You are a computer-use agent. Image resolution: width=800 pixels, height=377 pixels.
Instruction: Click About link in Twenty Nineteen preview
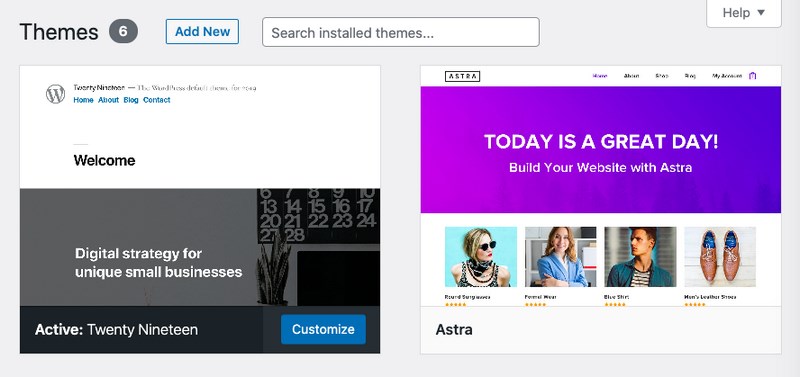[108, 100]
